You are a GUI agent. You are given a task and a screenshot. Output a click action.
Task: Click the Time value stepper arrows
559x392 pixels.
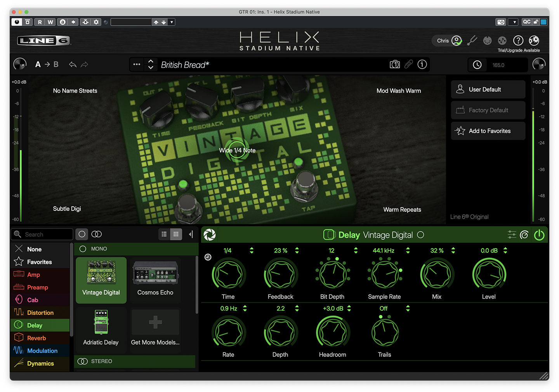(252, 250)
